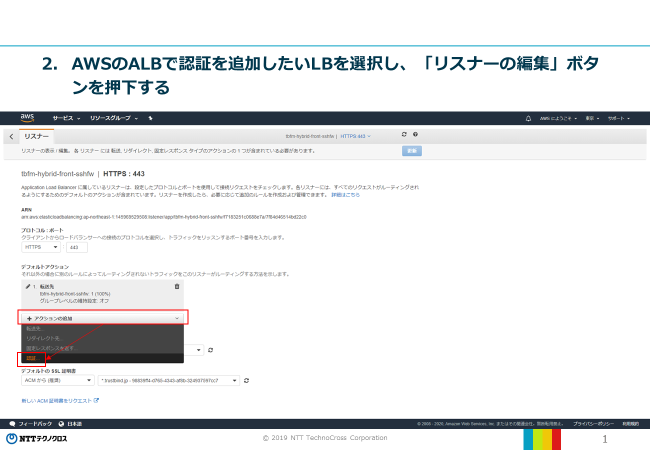Expand the AWS account name menu
The width and height of the screenshot is (650, 450).
pos(558,118)
